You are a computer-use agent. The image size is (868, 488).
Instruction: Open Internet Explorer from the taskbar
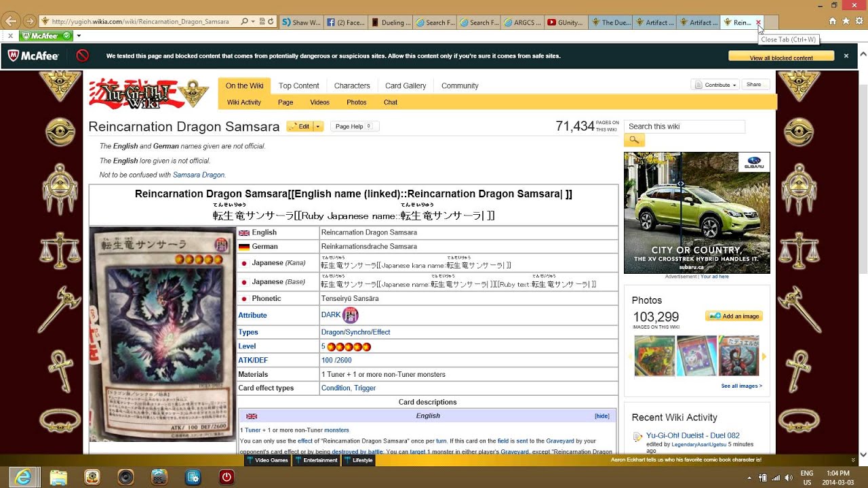tap(24, 476)
